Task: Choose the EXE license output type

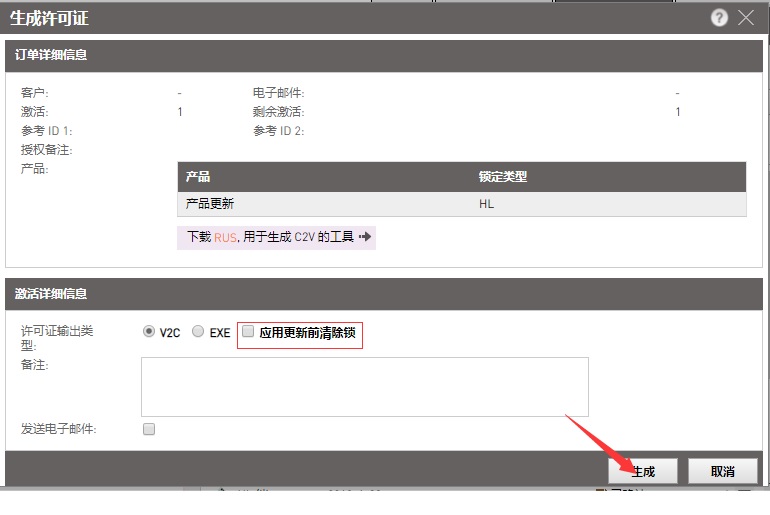Action: (x=198, y=332)
